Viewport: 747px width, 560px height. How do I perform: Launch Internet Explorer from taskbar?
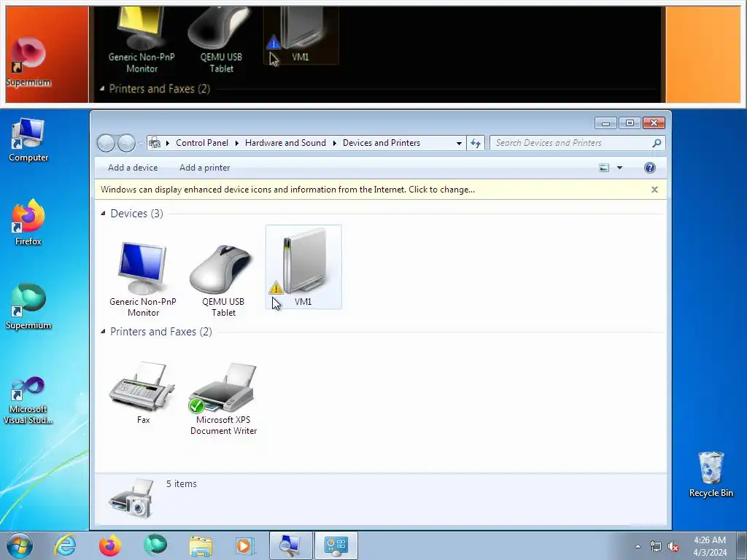click(65, 545)
